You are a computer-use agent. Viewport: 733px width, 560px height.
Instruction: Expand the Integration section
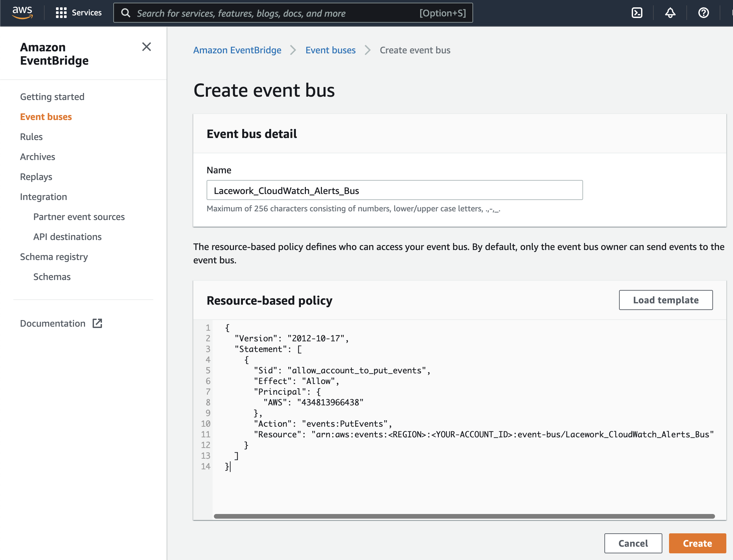tap(43, 197)
